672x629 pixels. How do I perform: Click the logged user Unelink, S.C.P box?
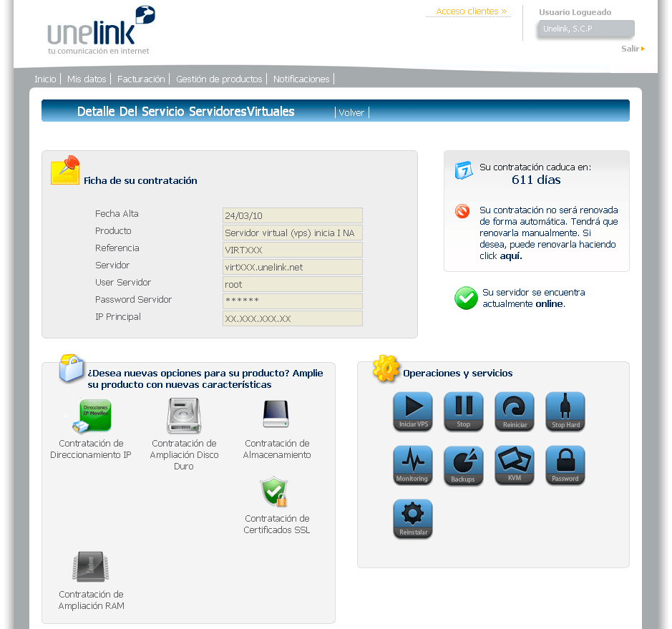(x=586, y=29)
